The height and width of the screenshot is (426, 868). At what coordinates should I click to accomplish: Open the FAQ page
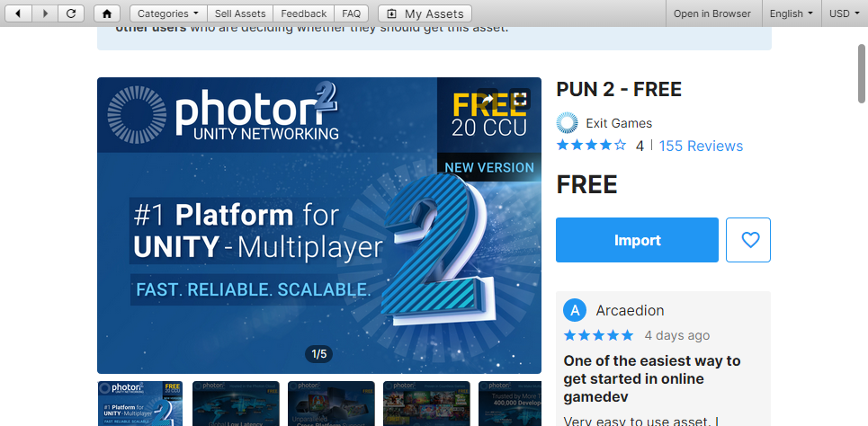click(x=351, y=13)
